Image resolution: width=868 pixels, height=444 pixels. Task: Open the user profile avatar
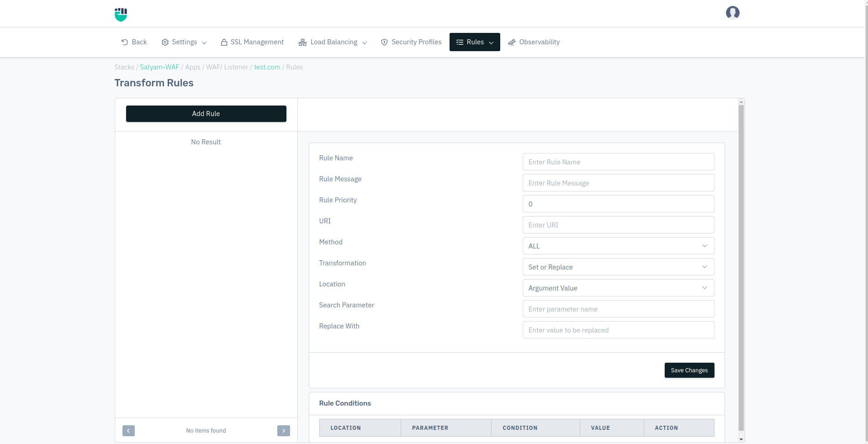click(x=732, y=13)
